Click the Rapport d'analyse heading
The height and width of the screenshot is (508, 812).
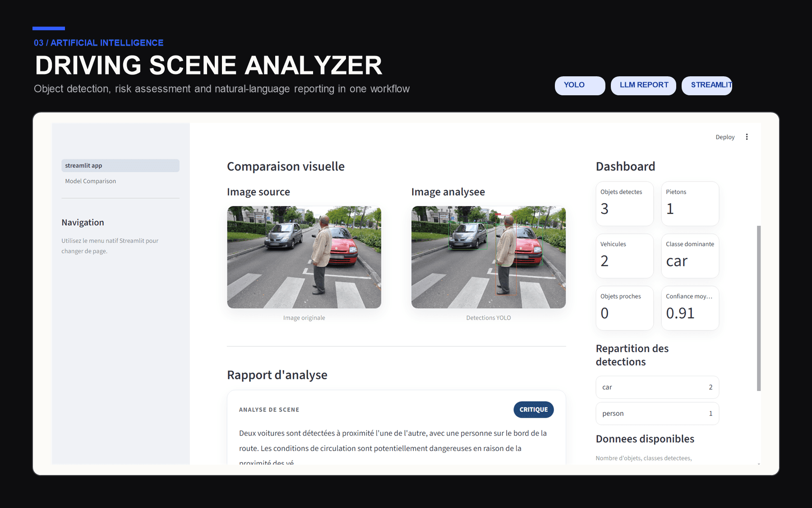(x=277, y=375)
